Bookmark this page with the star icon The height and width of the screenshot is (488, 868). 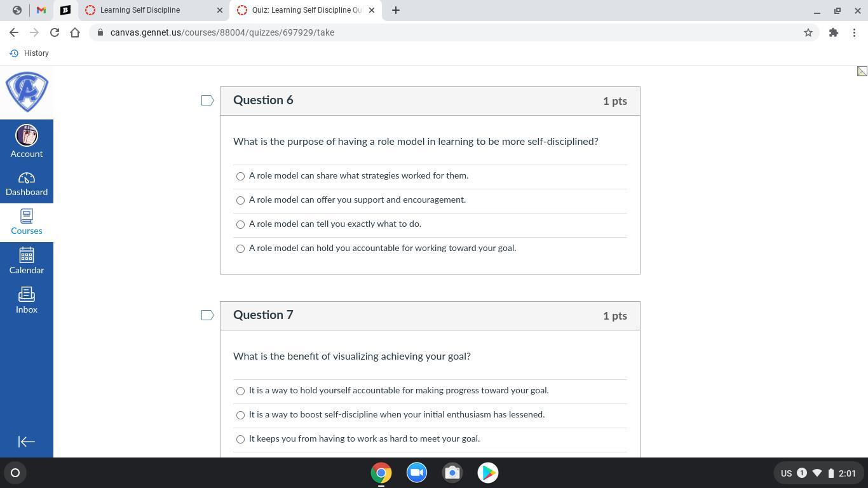(808, 32)
